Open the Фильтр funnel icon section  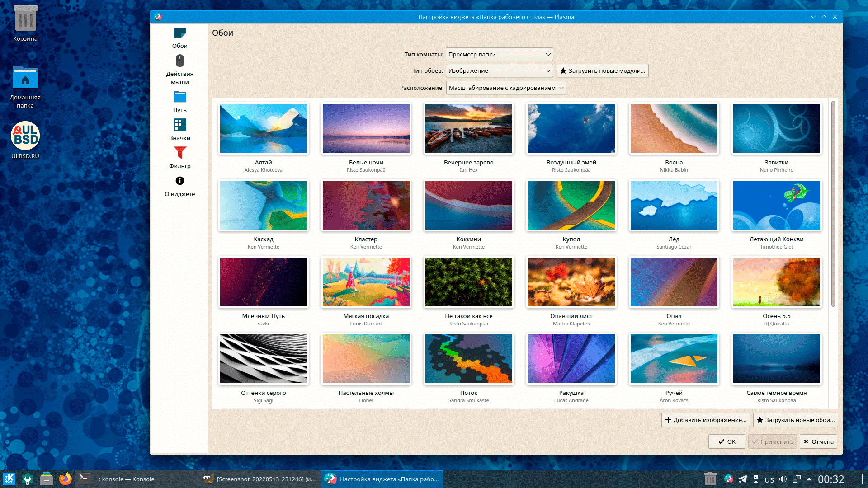tap(179, 153)
